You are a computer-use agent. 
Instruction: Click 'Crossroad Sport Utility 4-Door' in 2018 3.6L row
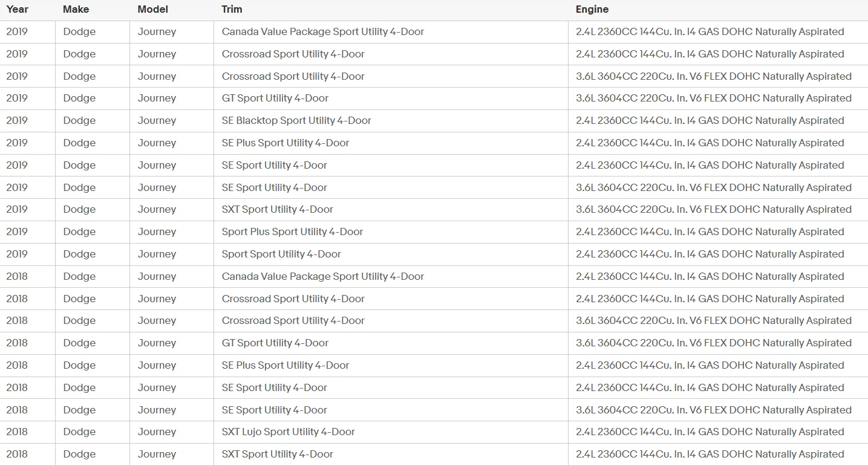293,320
